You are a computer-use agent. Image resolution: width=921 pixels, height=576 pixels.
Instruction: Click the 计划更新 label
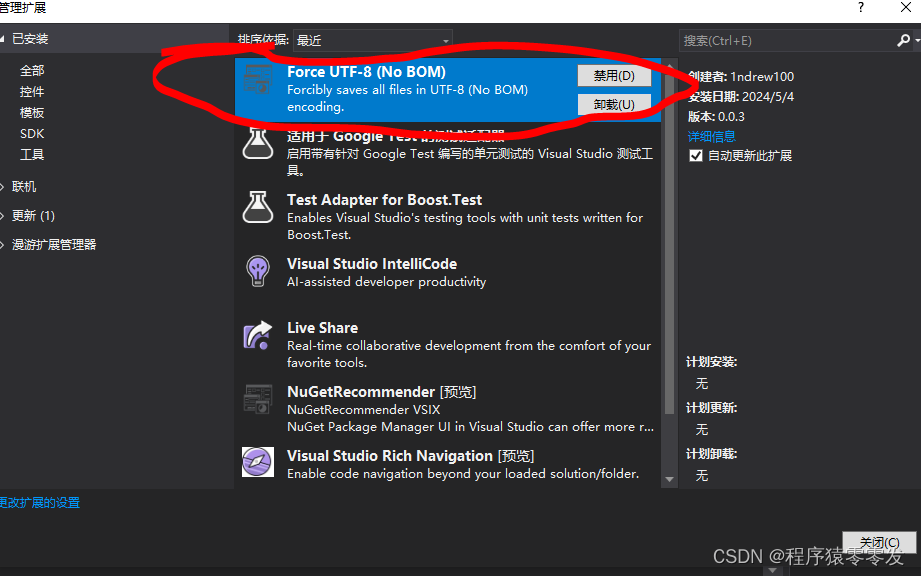pyautogui.click(x=711, y=407)
